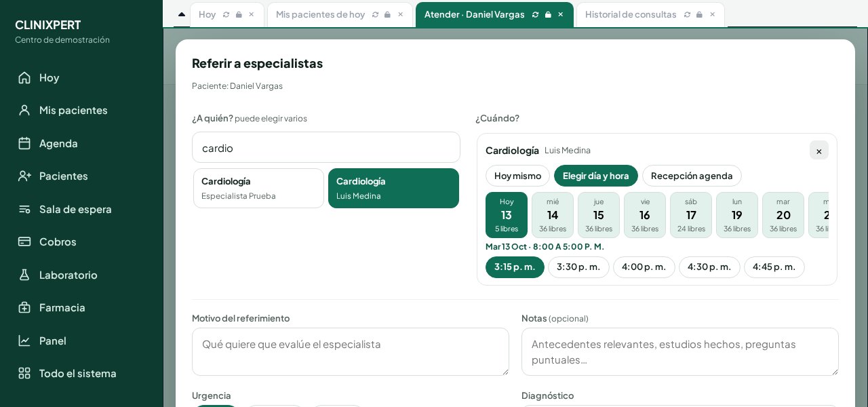Screen dimensions: 868x407
Task: Close the Mis pacientes de hoy tab
Action: point(400,14)
